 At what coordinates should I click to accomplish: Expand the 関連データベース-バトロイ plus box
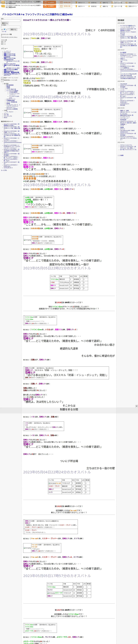pos(2,78)
